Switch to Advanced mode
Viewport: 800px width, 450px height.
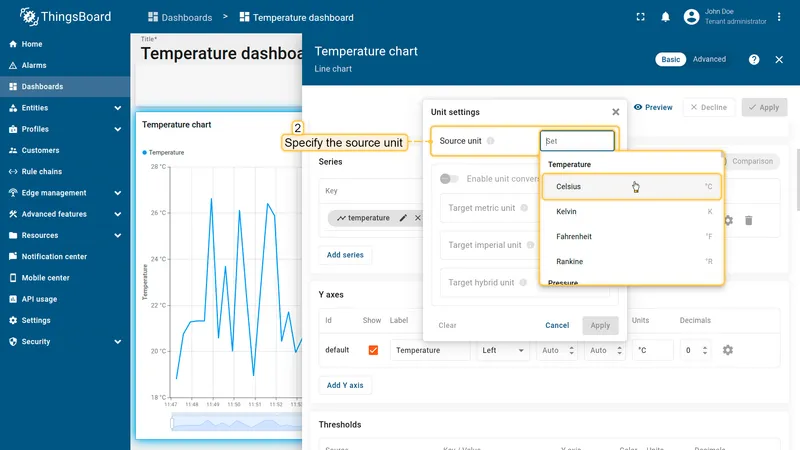[709, 59]
